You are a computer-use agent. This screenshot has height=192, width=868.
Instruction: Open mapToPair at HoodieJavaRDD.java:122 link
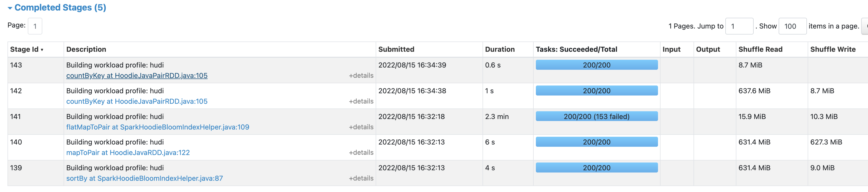tap(128, 152)
